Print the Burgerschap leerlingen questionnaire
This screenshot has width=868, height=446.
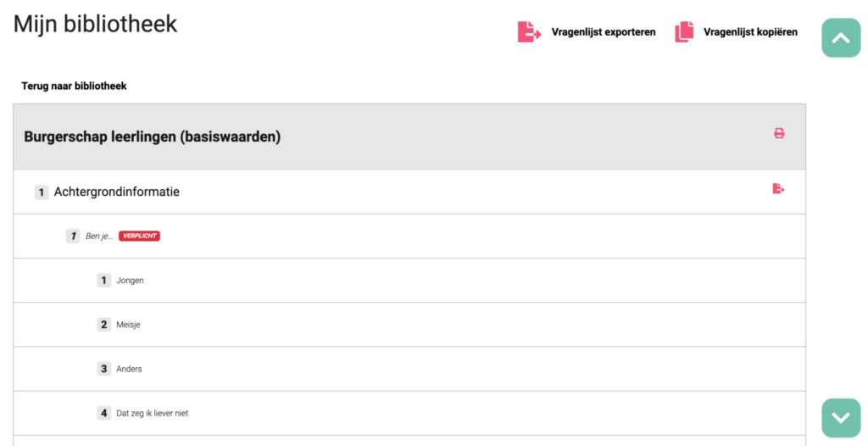(x=779, y=133)
